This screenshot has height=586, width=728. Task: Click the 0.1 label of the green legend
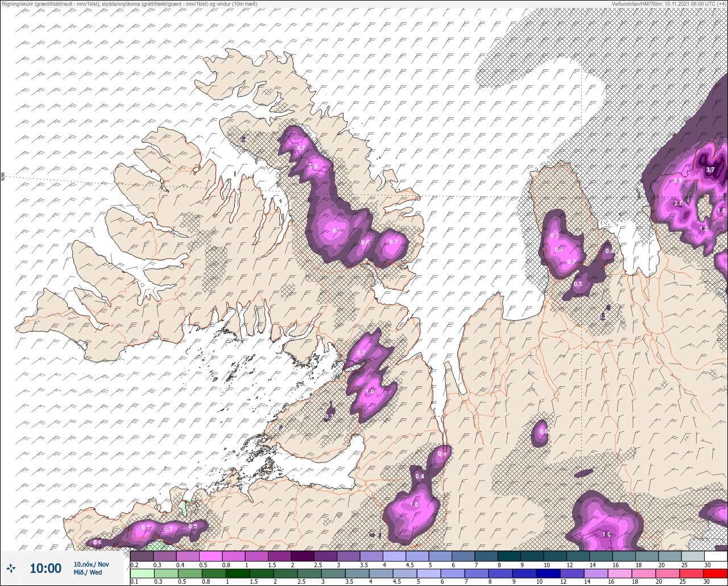click(134, 582)
